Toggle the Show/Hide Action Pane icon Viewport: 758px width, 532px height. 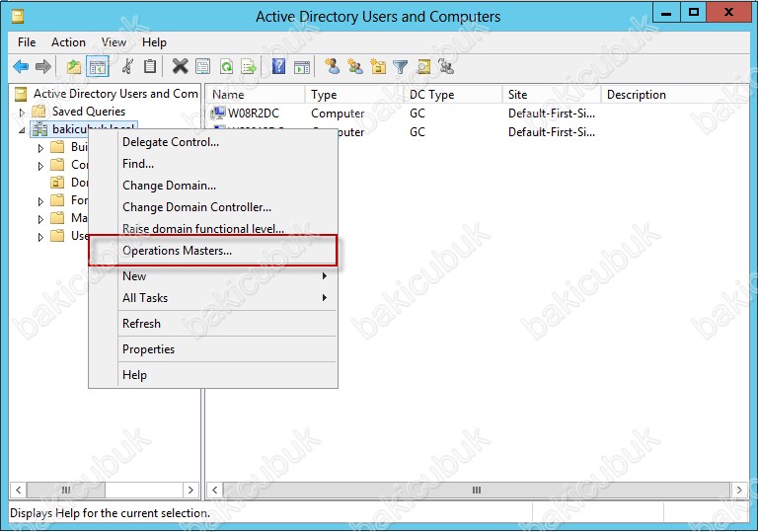302,67
